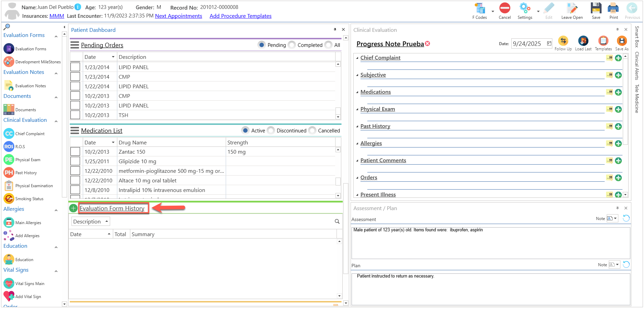Check the Zantac 150 medication checkbox
Screen dimensions: 644x309
coord(75,152)
